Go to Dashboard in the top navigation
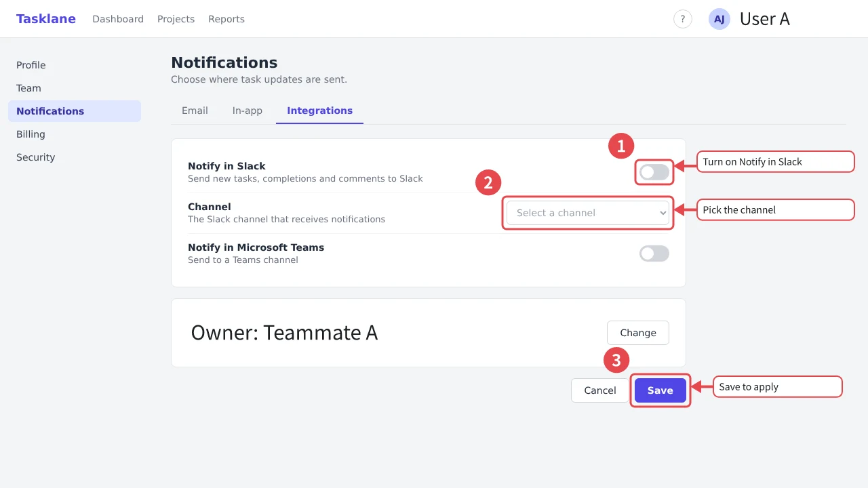 point(118,19)
